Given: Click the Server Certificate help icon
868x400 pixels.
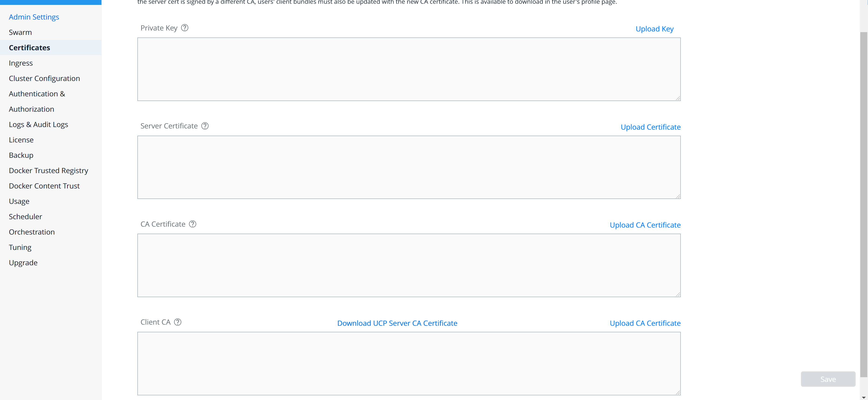Looking at the screenshot, I should tap(205, 126).
